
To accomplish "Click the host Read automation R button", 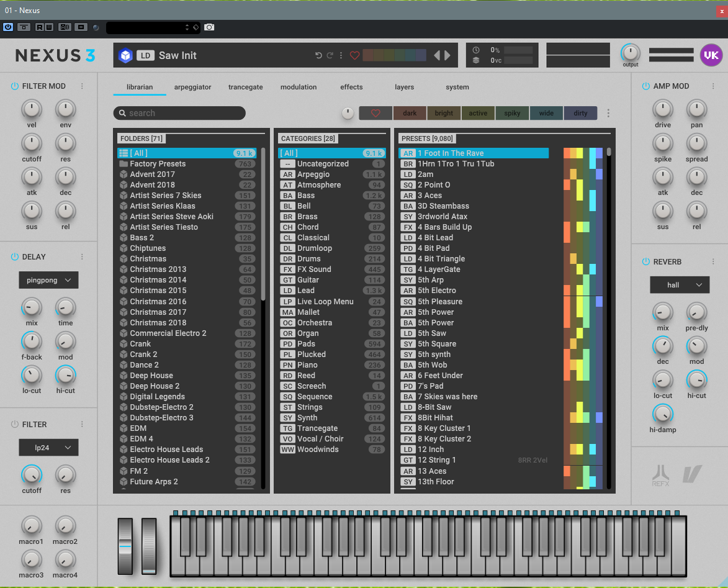I will pyautogui.click(x=40, y=27).
